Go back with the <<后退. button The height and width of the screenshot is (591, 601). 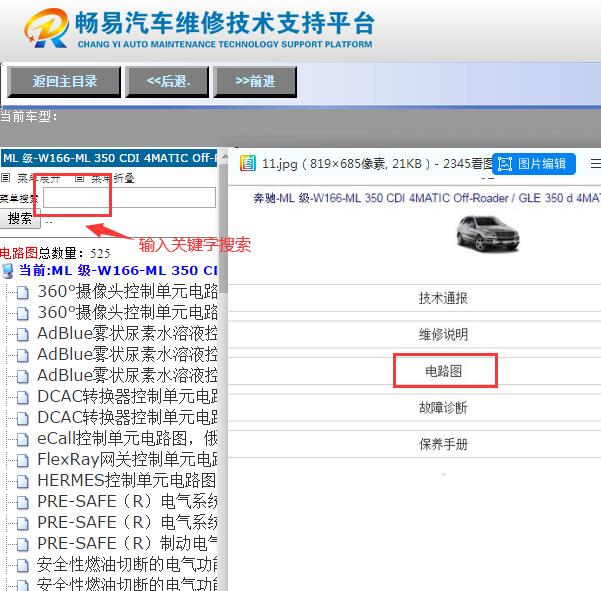(x=167, y=82)
